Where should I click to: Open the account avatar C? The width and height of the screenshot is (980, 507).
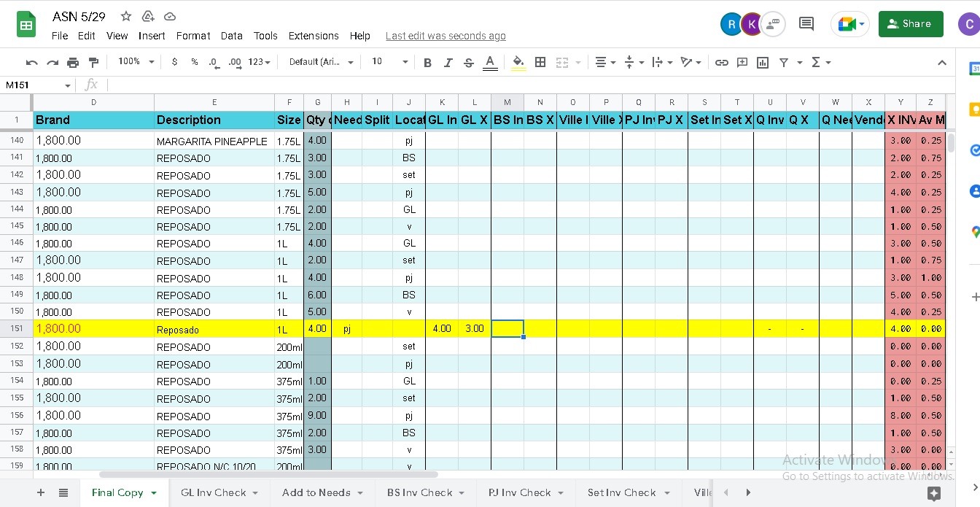(x=970, y=24)
